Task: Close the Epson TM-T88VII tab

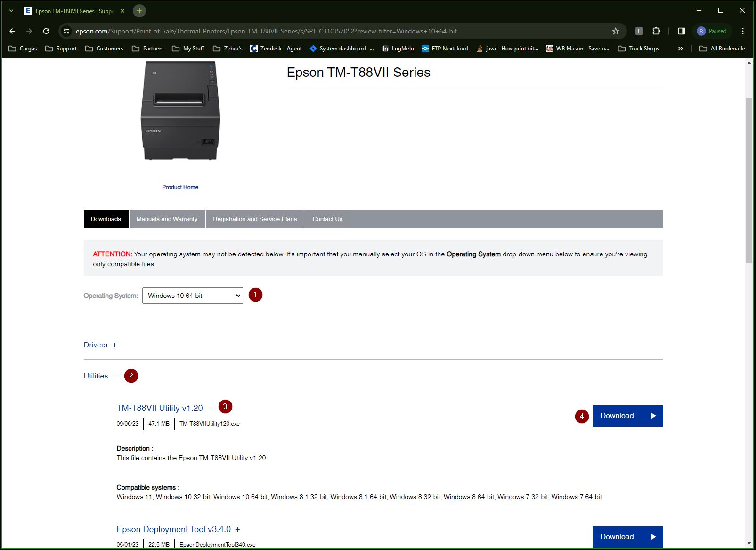Action: click(122, 11)
